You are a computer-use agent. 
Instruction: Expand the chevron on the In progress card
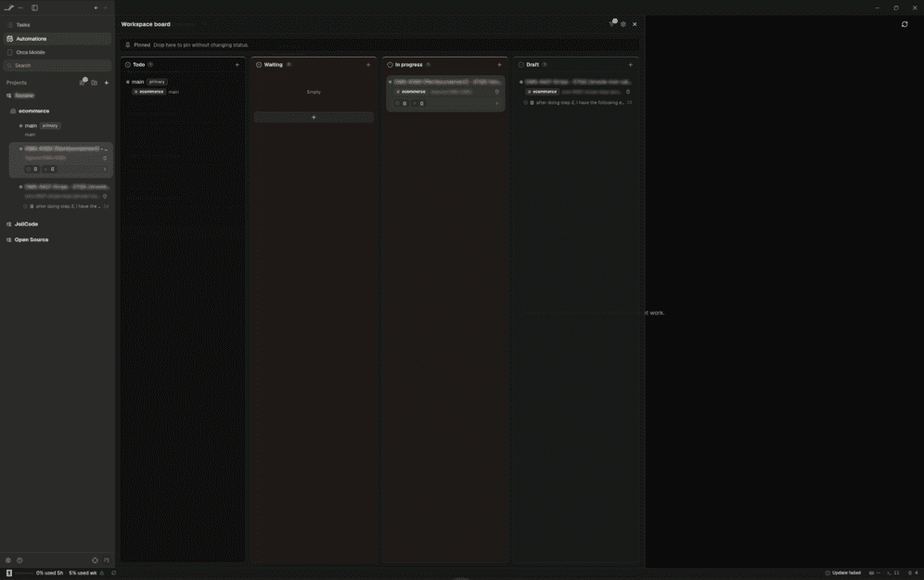coord(496,104)
